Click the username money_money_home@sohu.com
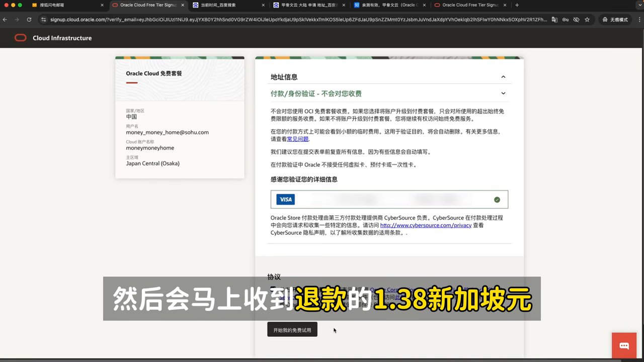The width and height of the screenshot is (644, 362). coord(167,132)
